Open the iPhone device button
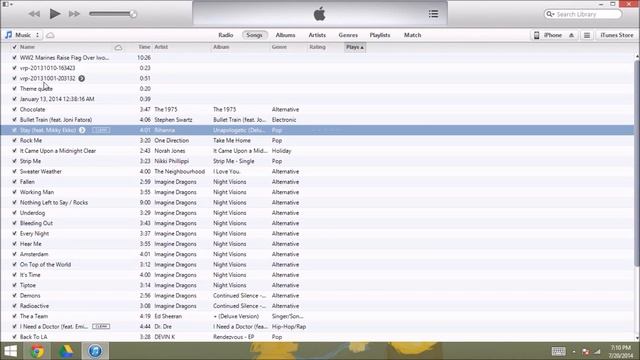The width and height of the screenshot is (640, 360). pos(553,36)
